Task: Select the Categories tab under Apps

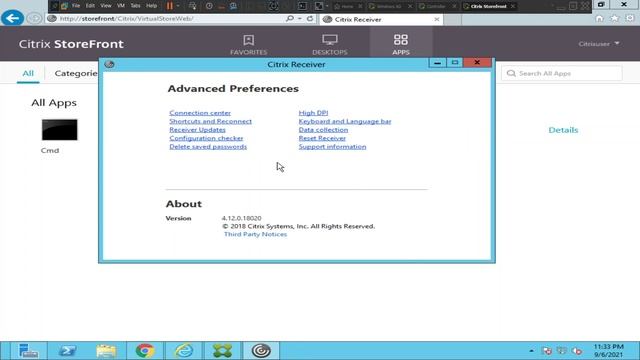Action: 76,73
